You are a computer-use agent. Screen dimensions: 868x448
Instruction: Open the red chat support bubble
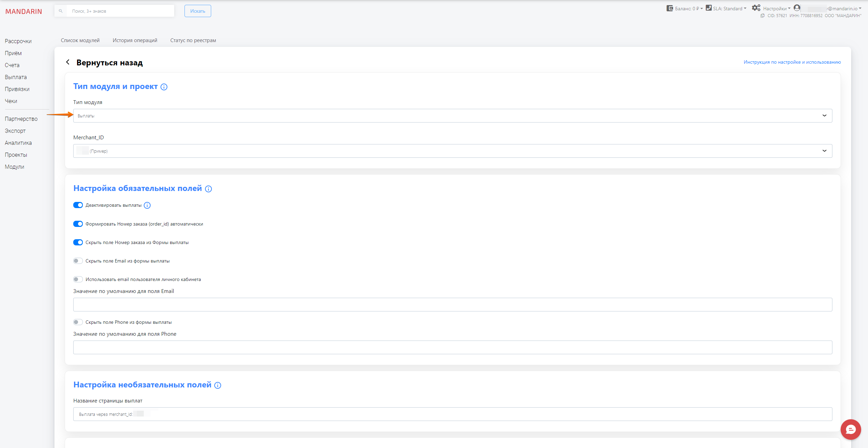tap(851, 429)
